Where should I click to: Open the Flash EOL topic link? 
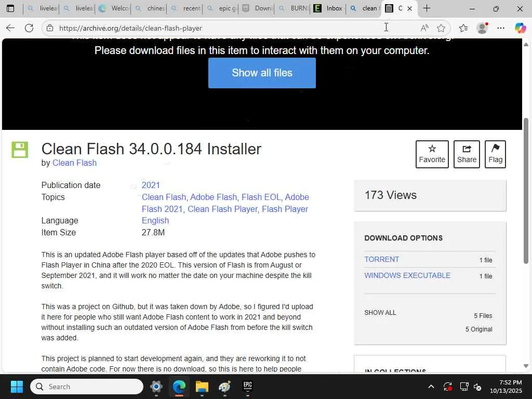point(261,197)
